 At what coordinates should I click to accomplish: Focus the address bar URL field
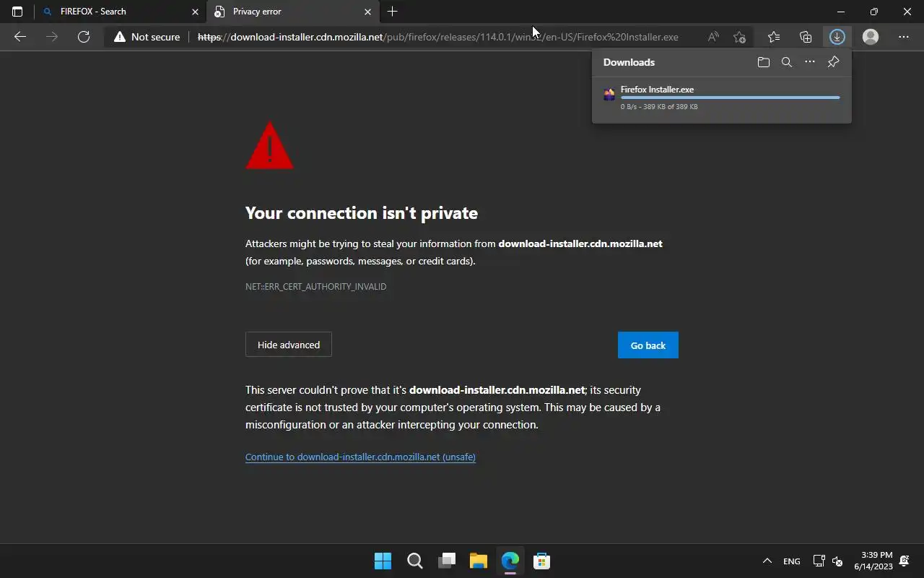tap(437, 37)
